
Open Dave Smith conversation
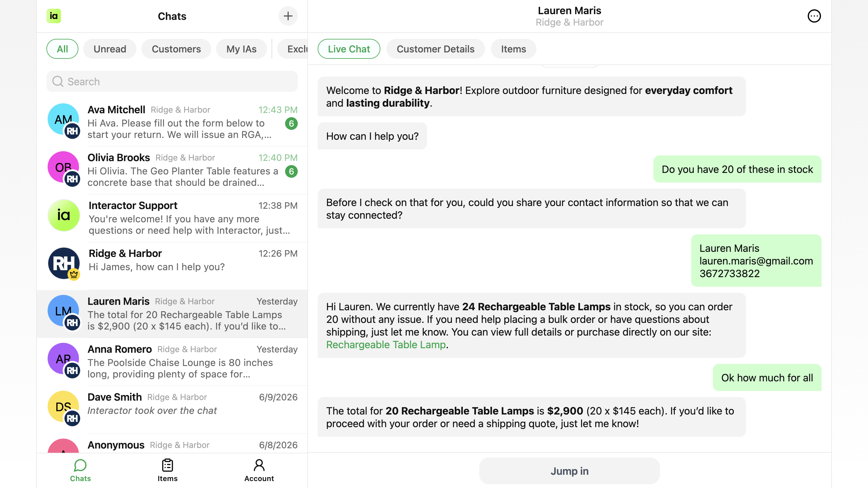click(172, 409)
